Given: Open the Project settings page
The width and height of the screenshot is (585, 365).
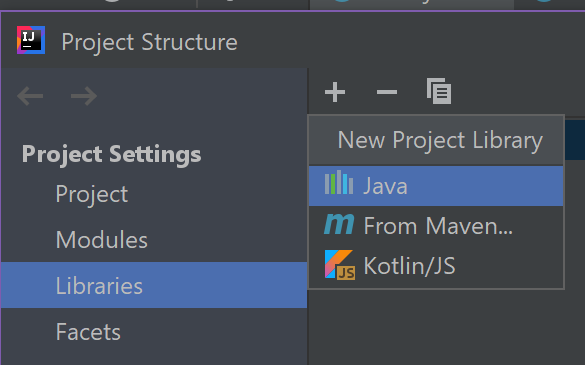Looking at the screenshot, I should click(x=92, y=194).
